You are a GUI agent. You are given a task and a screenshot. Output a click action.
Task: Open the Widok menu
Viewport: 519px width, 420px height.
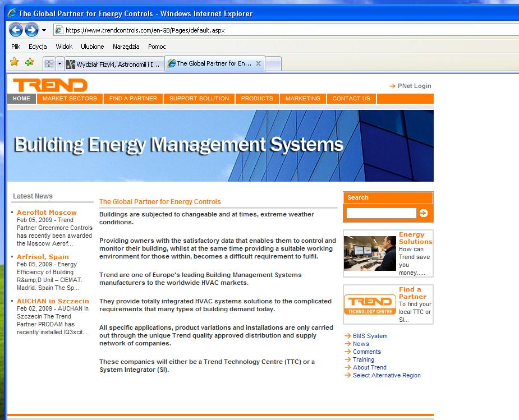[64, 47]
